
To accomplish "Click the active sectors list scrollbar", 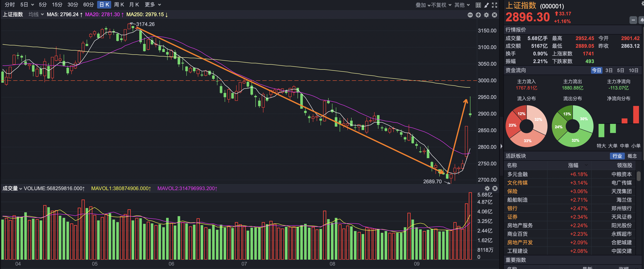I will point(638,176).
